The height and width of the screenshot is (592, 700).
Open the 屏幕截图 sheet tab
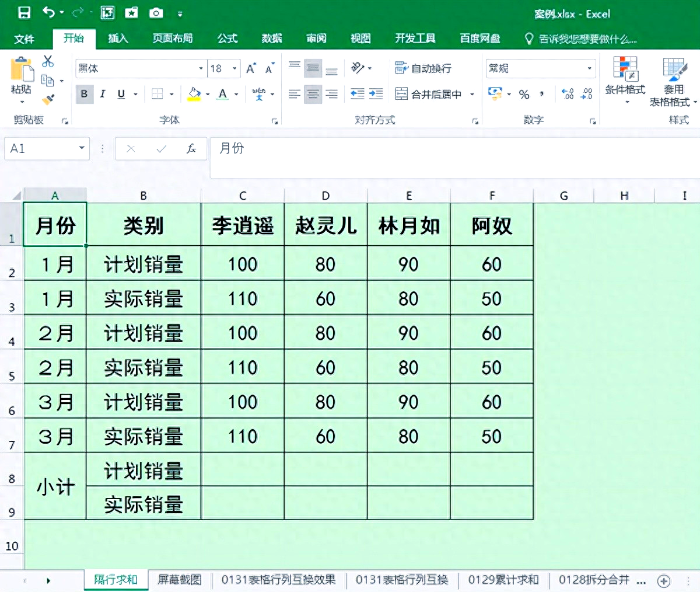pos(180,580)
